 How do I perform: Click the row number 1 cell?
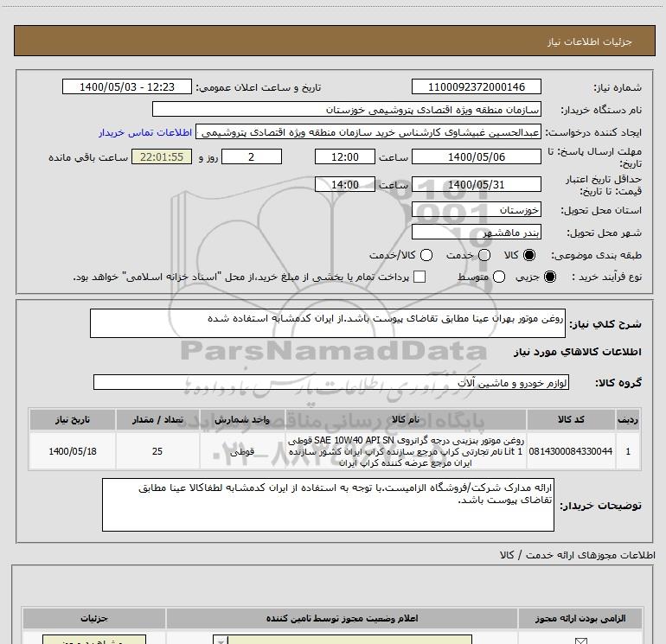pos(628,451)
